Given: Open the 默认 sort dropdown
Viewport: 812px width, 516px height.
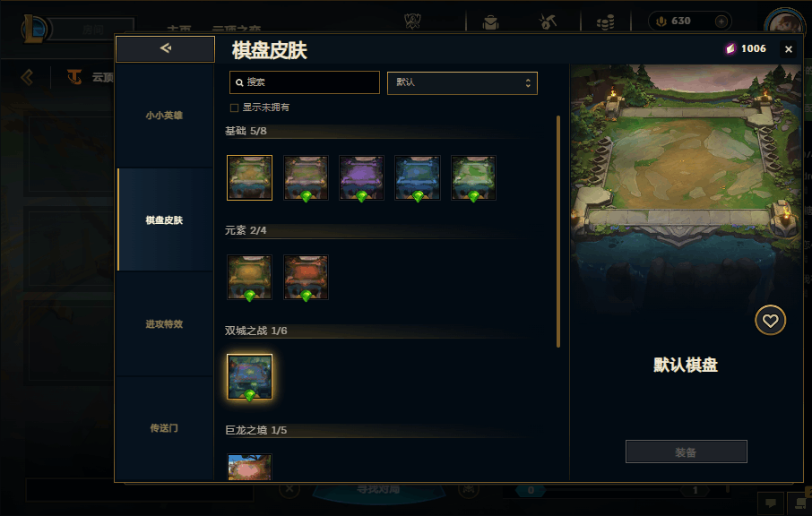Looking at the screenshot, I should click(462, 82).
